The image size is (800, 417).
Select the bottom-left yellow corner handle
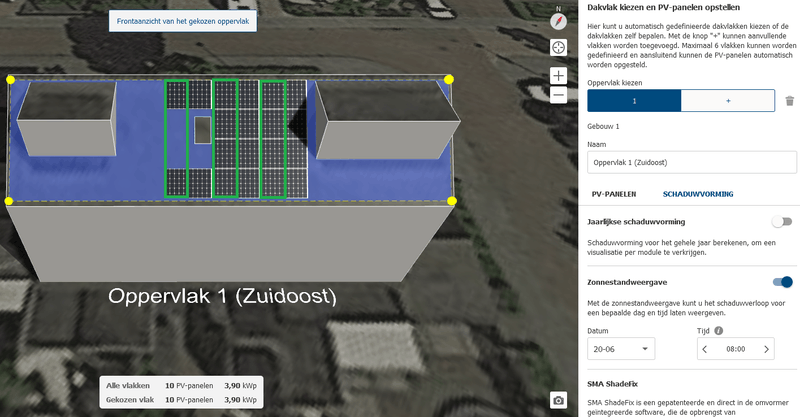pyautogui.click(x=9, y=201)
